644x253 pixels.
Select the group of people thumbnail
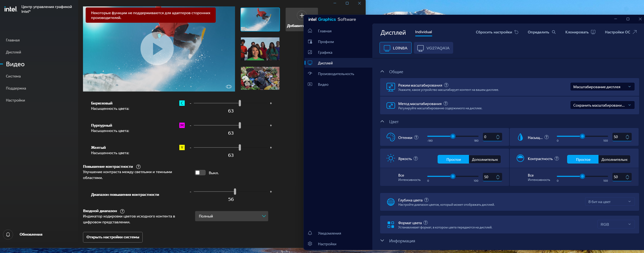click(x=260, y=49)
